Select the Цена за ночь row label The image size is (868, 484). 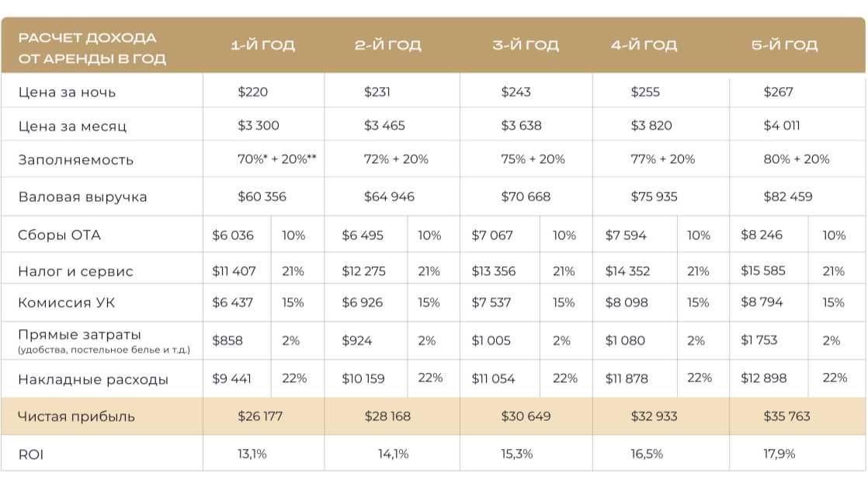click(67, 92)
